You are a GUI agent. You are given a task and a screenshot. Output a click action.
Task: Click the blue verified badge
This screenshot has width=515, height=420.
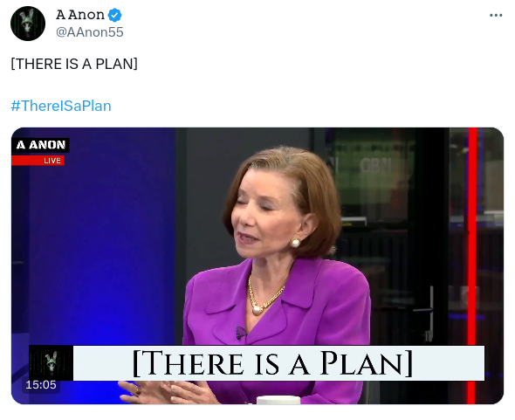[114, 15]
